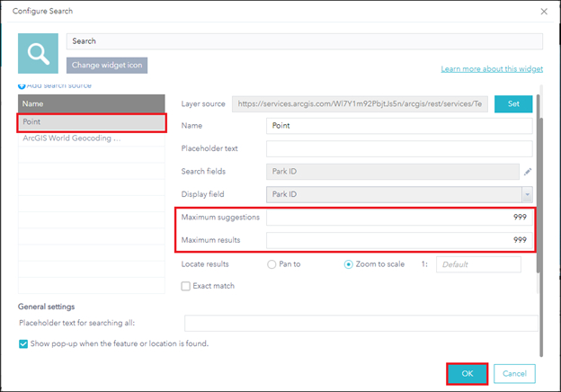Select the Zoom to scale radio option

pyautogui.click(x=348, y=264)
